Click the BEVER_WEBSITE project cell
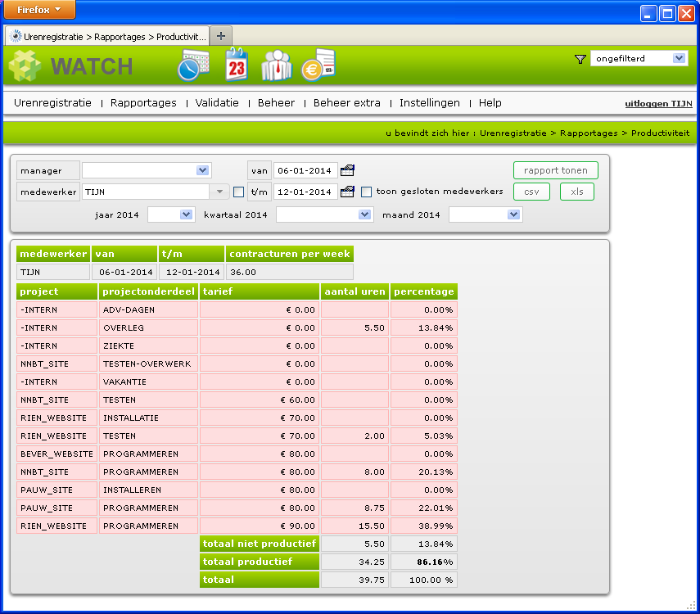This screenshot has width=700, height=614. pos(56,454)
